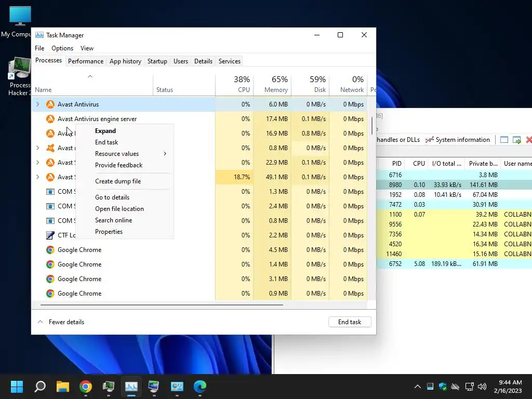Choose Expand from the context menu
Image resolution: width=532 pixels, height=399 pixels.
[125, 131]
